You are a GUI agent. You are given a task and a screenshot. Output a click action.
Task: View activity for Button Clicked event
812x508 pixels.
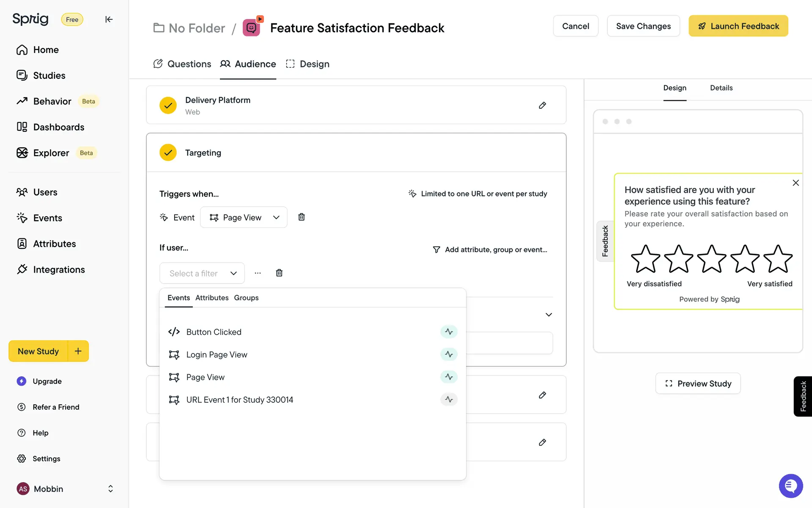click(x=449, y=332)
